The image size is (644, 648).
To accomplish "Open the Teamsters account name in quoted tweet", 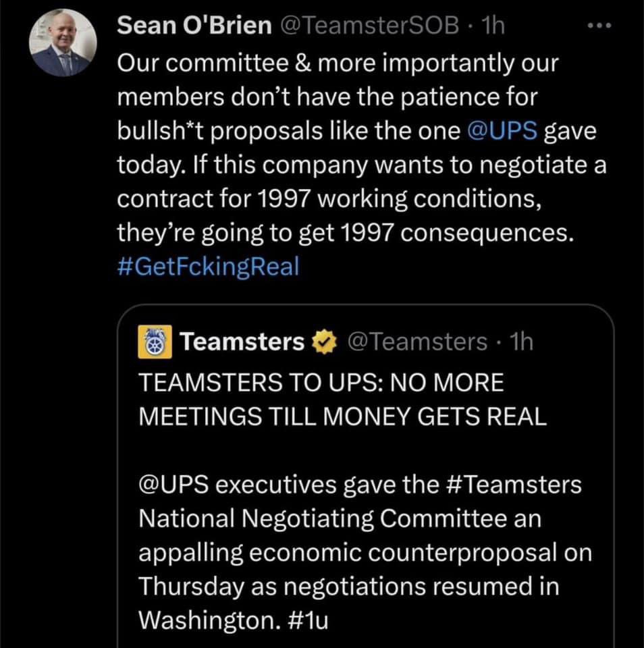I will 242,342.
